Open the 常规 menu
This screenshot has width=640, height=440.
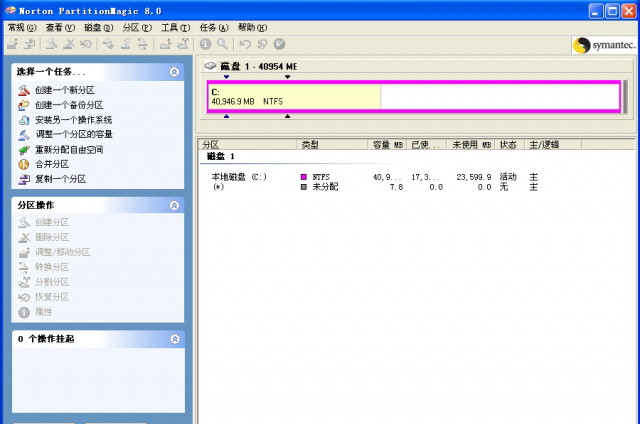22,27
